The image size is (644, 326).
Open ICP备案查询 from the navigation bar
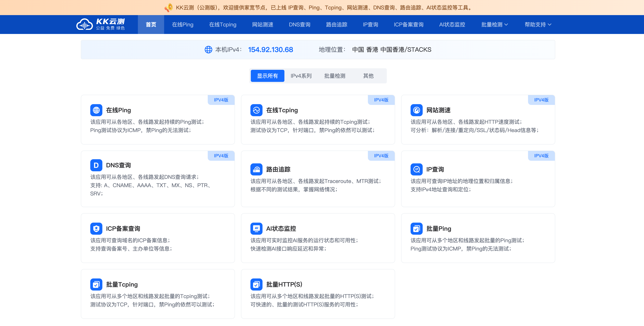(408, 25)
